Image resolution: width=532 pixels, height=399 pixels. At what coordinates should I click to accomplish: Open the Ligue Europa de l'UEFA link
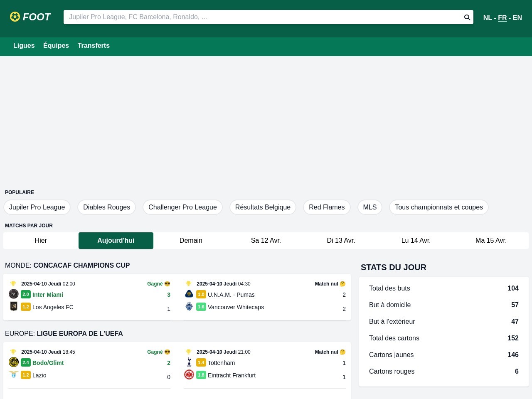(x=80, y=333)
